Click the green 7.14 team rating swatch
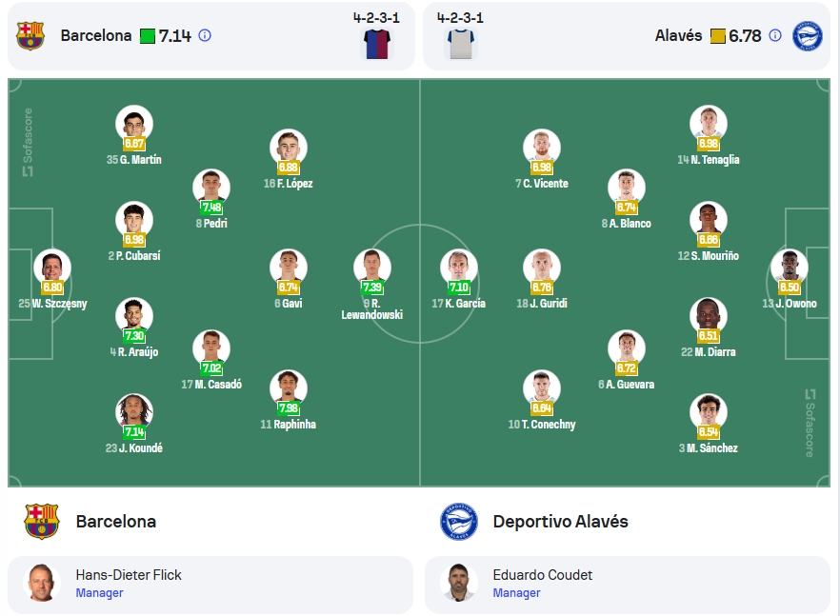 click(148, 36)
